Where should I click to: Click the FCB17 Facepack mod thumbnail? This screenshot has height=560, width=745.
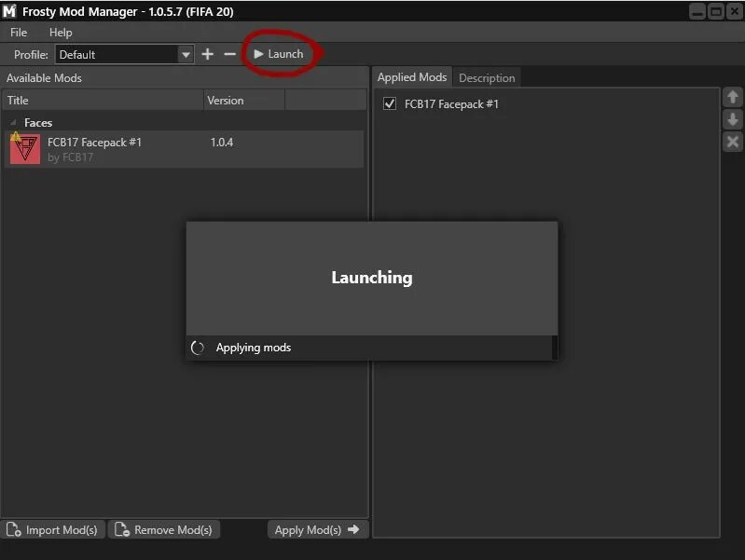click(25, 149)
